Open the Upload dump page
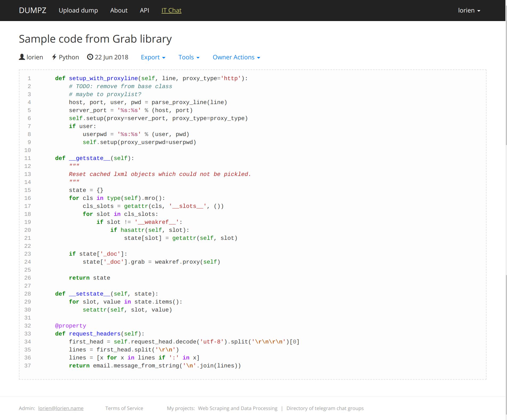Image resolution: width=507 pixels, height=420 pixels. tap(78, 10)
